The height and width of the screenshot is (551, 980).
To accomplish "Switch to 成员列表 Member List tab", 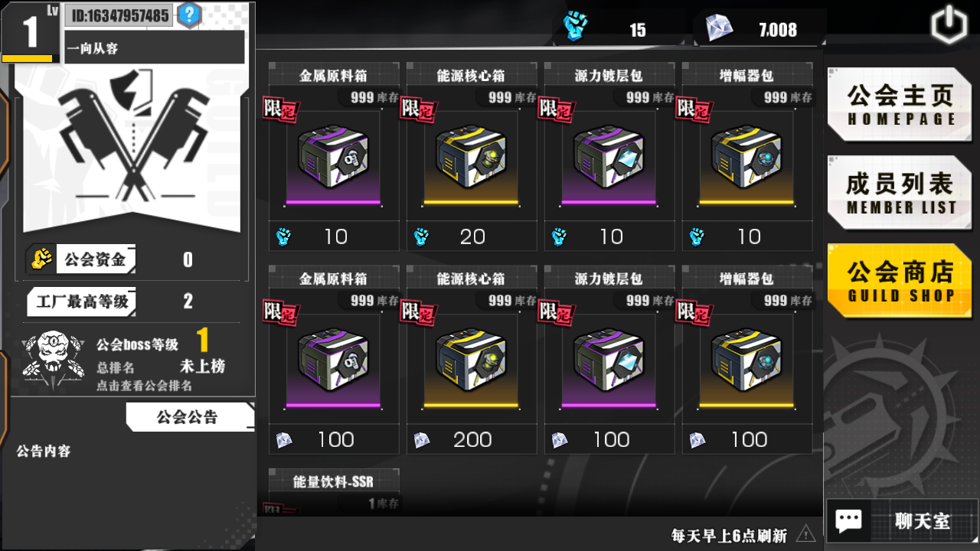I will 900,193.
